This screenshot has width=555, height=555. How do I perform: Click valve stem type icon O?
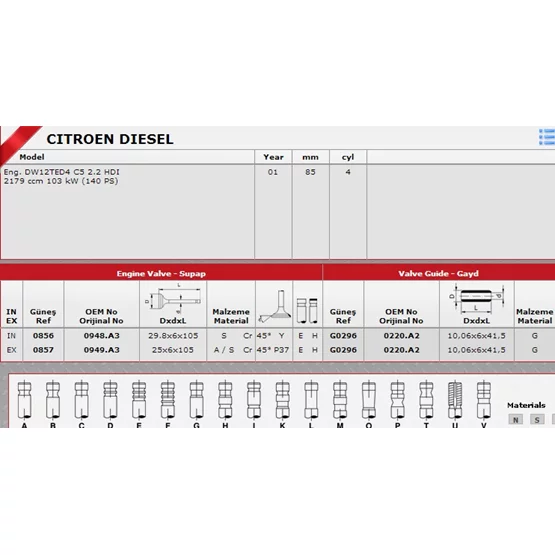point(369,400)
